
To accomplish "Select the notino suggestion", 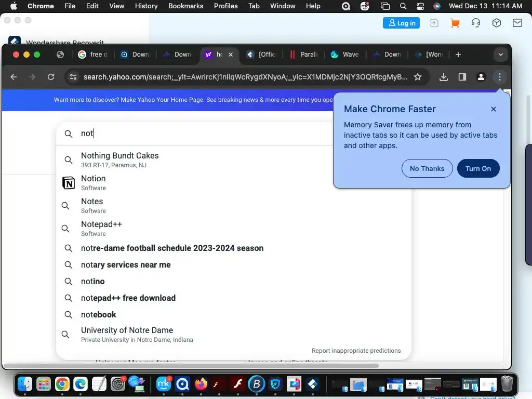I will pyautogui.click(x=233, y=281).
